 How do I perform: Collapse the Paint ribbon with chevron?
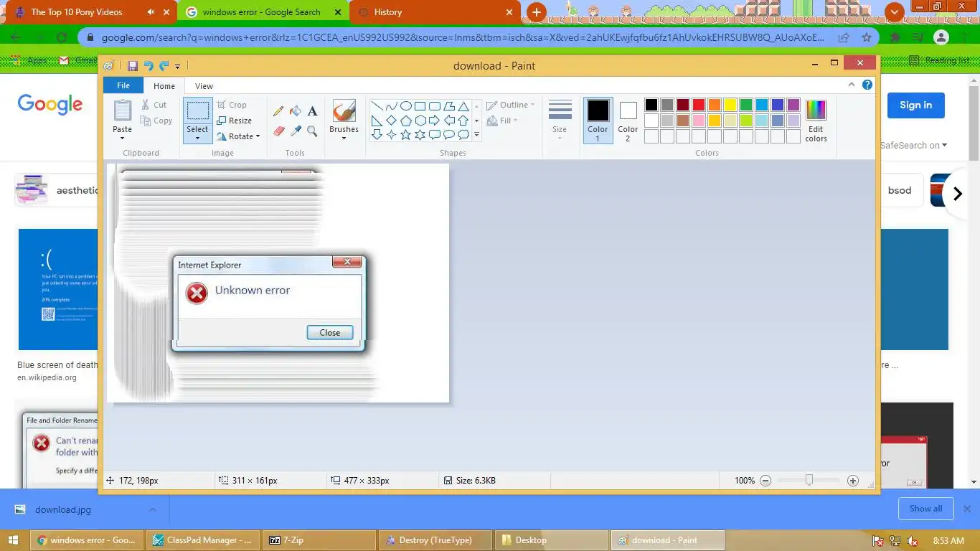coord(852,85)
